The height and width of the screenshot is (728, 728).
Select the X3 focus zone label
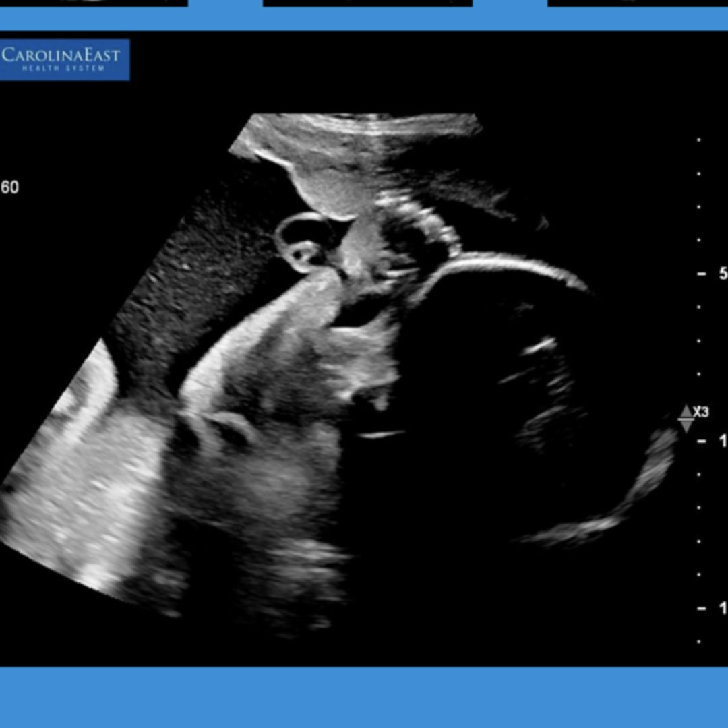pyautogui.click(x=701, y=412)
